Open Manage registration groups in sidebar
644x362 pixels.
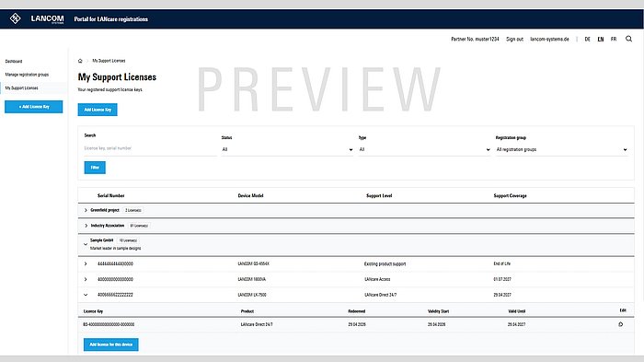coord(27,75)
